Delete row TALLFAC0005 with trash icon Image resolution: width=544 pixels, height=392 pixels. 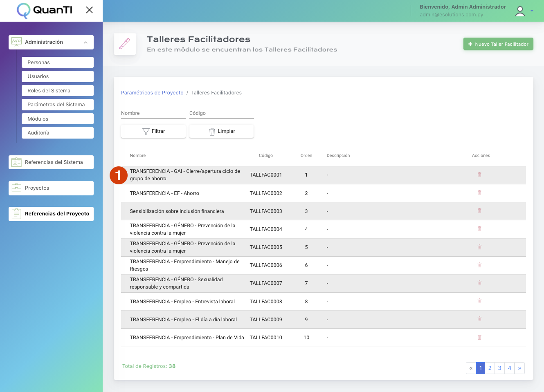pos(479,247)
